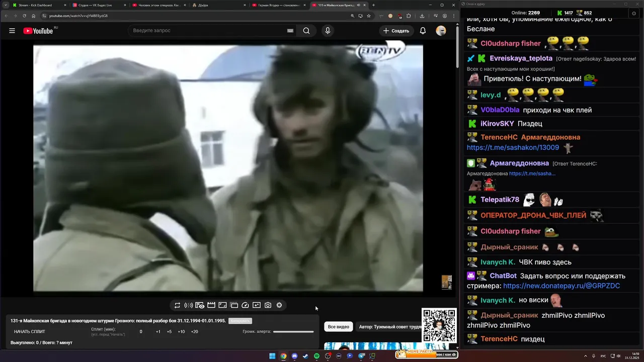The height and width of the screenshot is (362, 644).
Task: Open browser downloads icon
Action: coord(422,16)
